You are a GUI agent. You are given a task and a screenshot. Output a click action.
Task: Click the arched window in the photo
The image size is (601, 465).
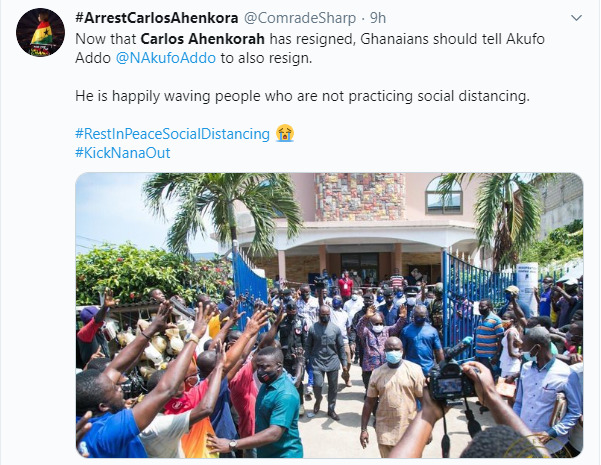443,195
